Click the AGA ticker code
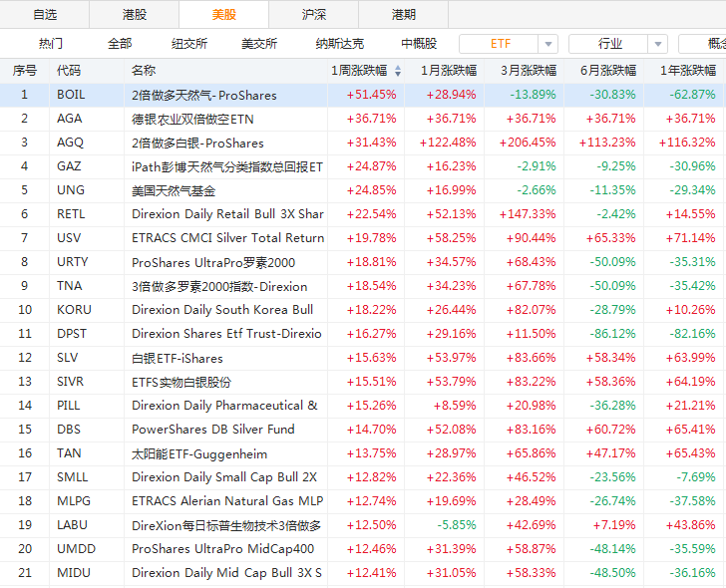The image size is (726, 588). pos(70,119)
